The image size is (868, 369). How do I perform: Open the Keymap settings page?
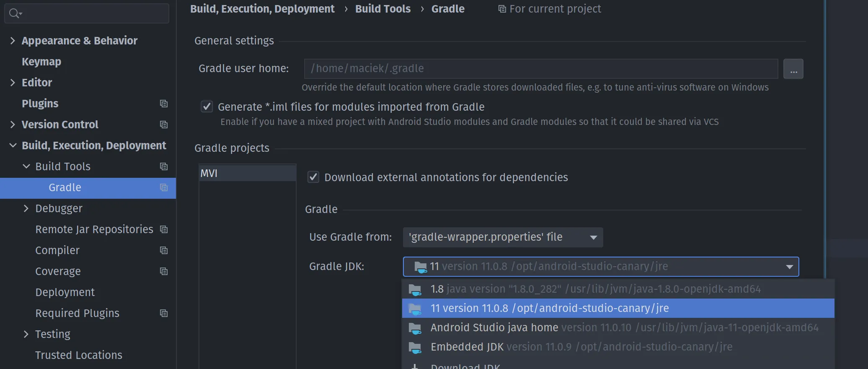click(x=41, y=62)
